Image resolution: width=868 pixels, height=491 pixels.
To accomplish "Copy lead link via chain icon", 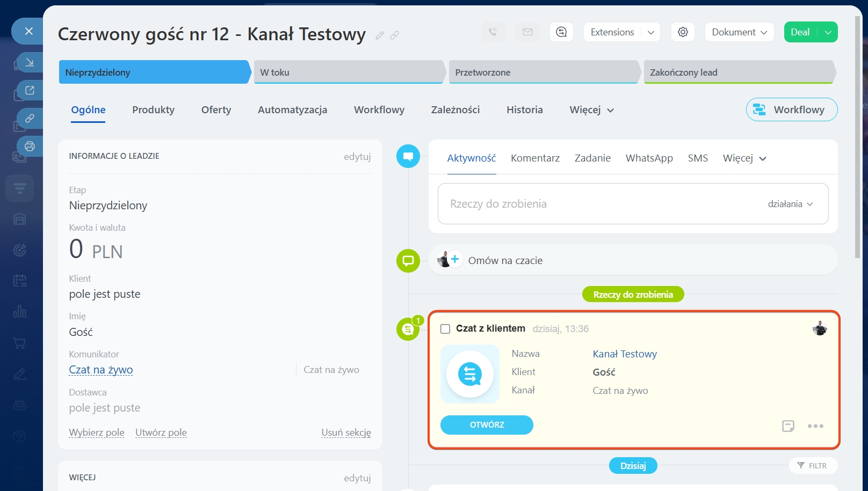I will point(394,35).
